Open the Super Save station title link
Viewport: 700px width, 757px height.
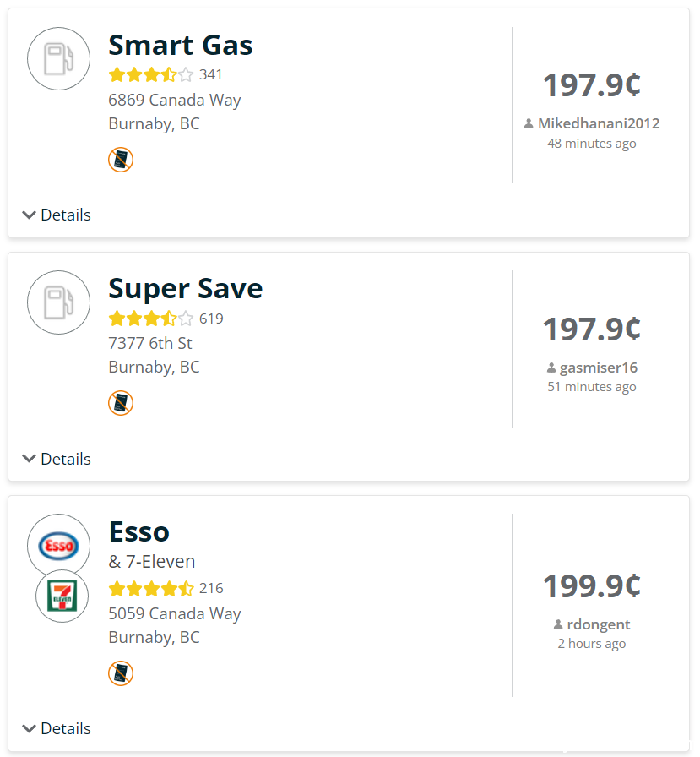point(186,289)
